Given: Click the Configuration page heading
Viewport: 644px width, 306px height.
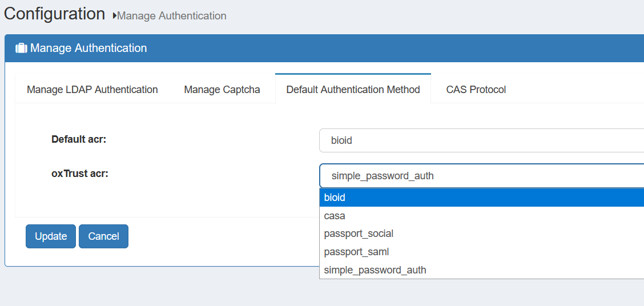Looking at the screenshot, I should point(54,14).
